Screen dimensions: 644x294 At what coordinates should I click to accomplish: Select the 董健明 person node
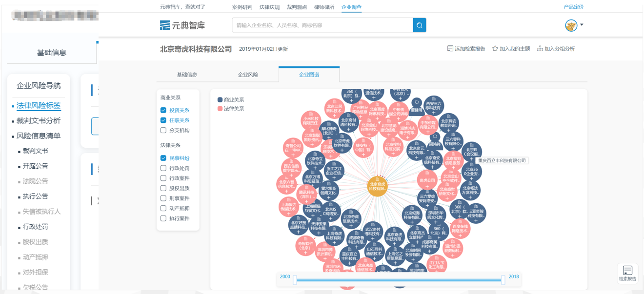pos(416,107)
